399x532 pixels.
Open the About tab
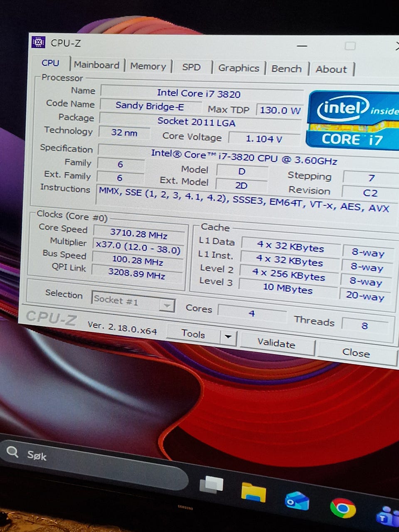point(331,69)
